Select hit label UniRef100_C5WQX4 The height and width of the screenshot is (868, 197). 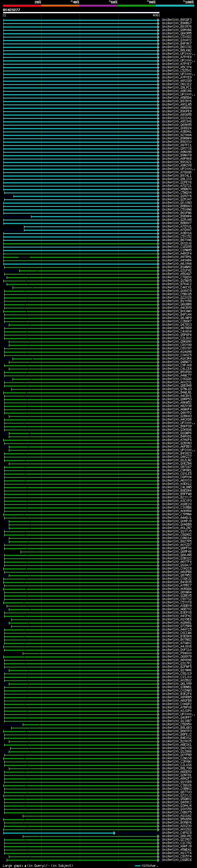(177, 193)
